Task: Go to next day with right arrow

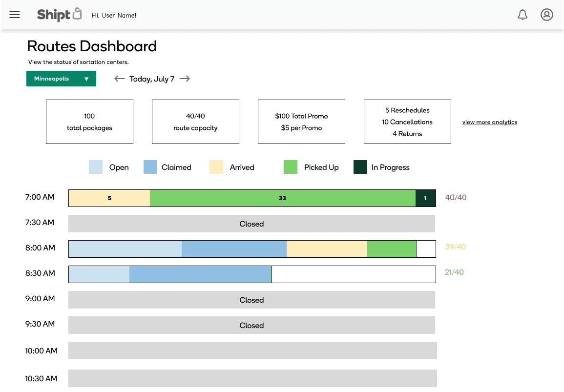Action: point(185,79)
